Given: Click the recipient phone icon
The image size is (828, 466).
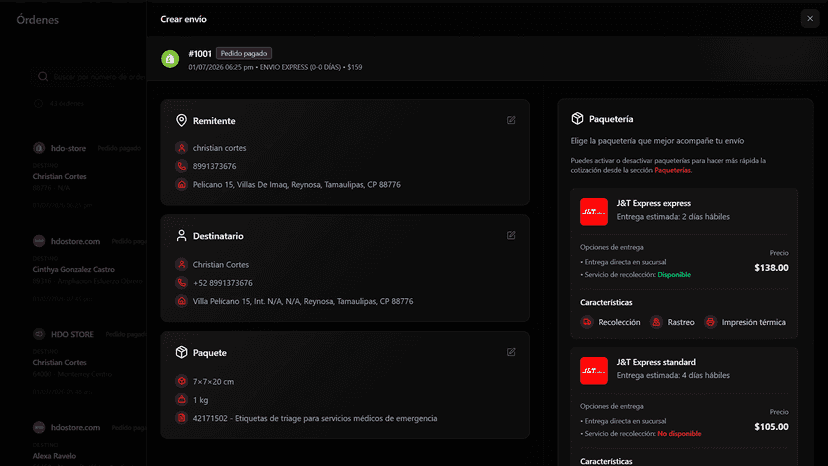Looking at the screenshot, I should tap(182, 283).
